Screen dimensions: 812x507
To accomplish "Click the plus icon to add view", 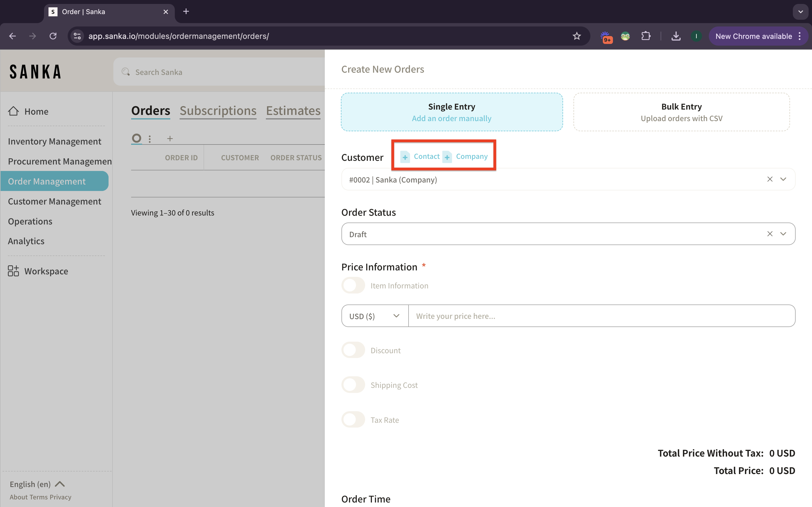I will click(170, 139).
